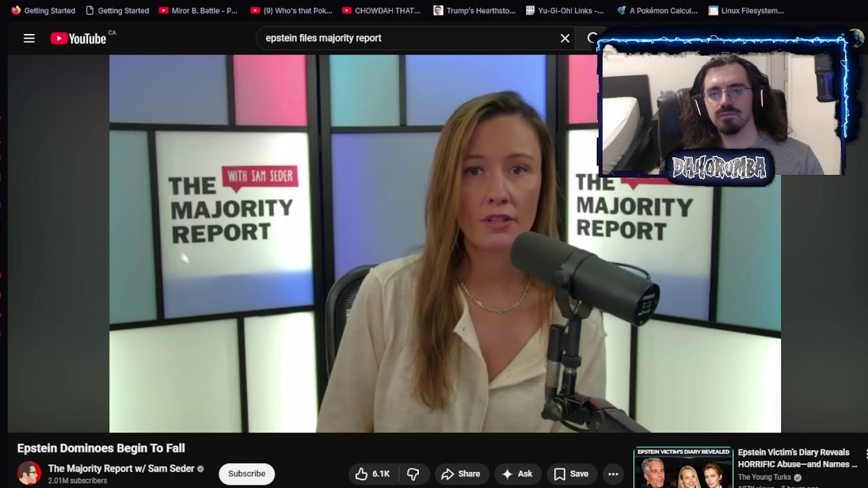
Task: Subscribe to The Majority Report channel
Action: pos(247,474)
